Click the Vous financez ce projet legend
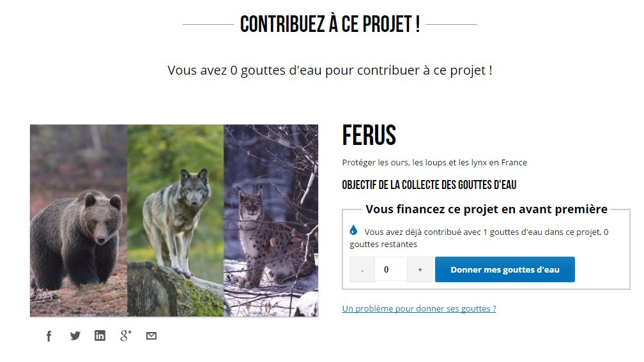 coord(486,209)
